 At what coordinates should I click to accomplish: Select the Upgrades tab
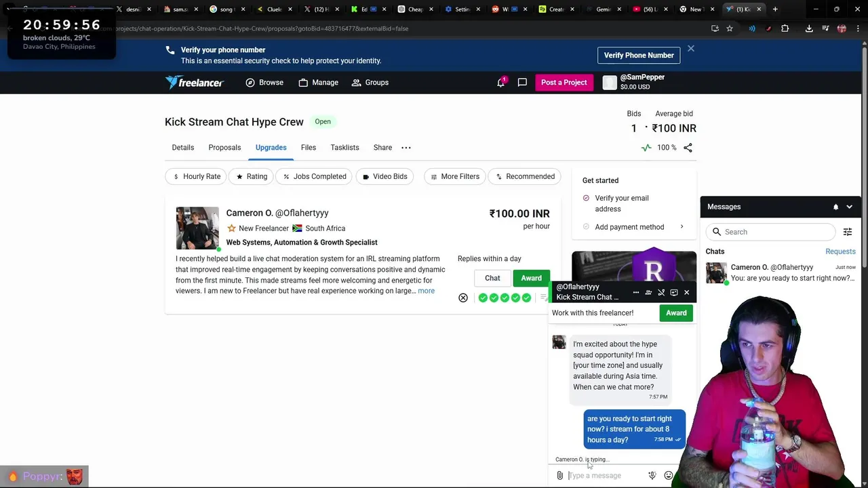click(x=271, y=148)
